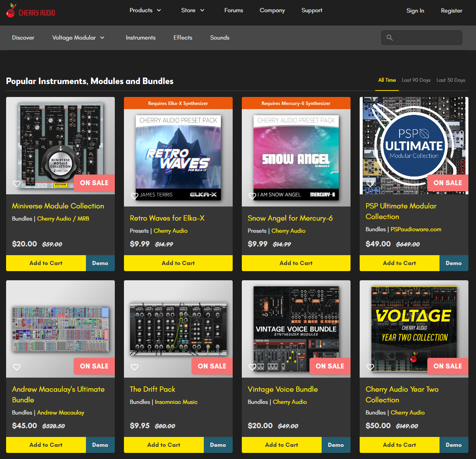Click the Sign In link
This screenshot has height=459, width=476.
(415, 11)
